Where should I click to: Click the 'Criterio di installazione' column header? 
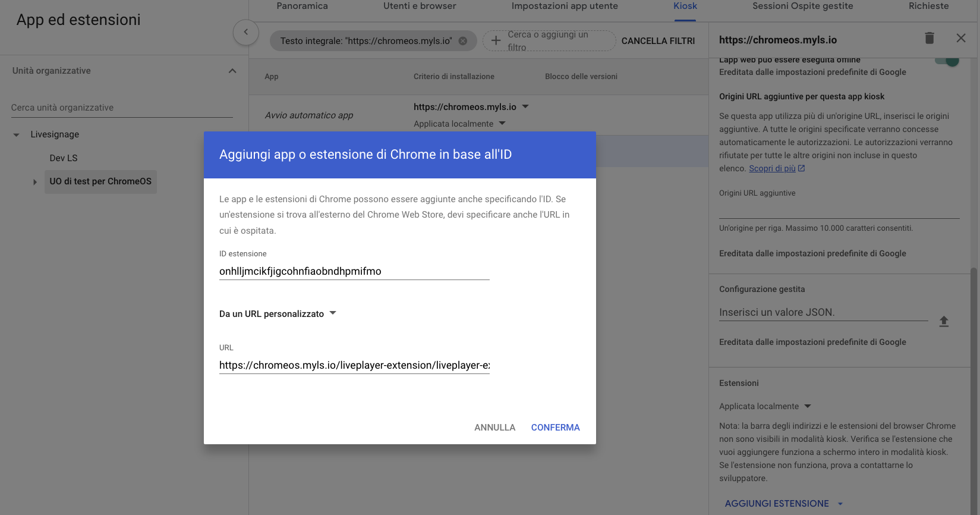point(454,77)
